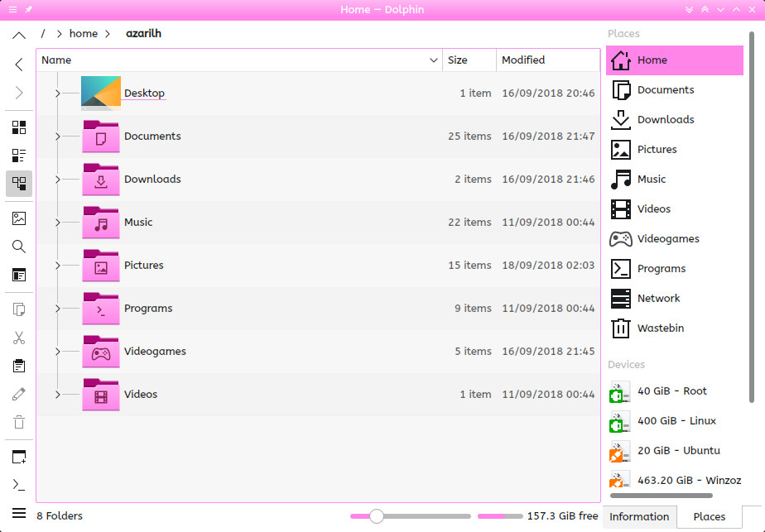Open Music in Places panel
This screenshot has width=765, height=532.
coord(675,180)
